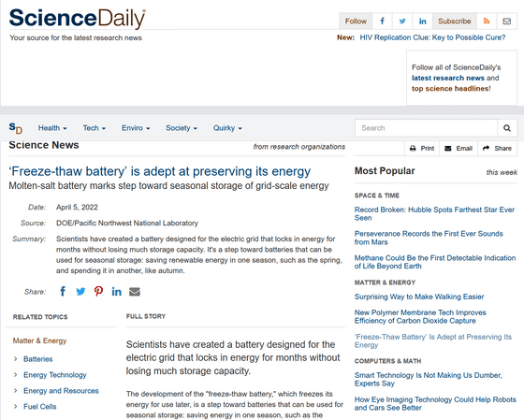Open Surprising Way to Make Walking Easier
Viewport: 524px width, 420px height.
pyautogui.click(x=419, y=297)
